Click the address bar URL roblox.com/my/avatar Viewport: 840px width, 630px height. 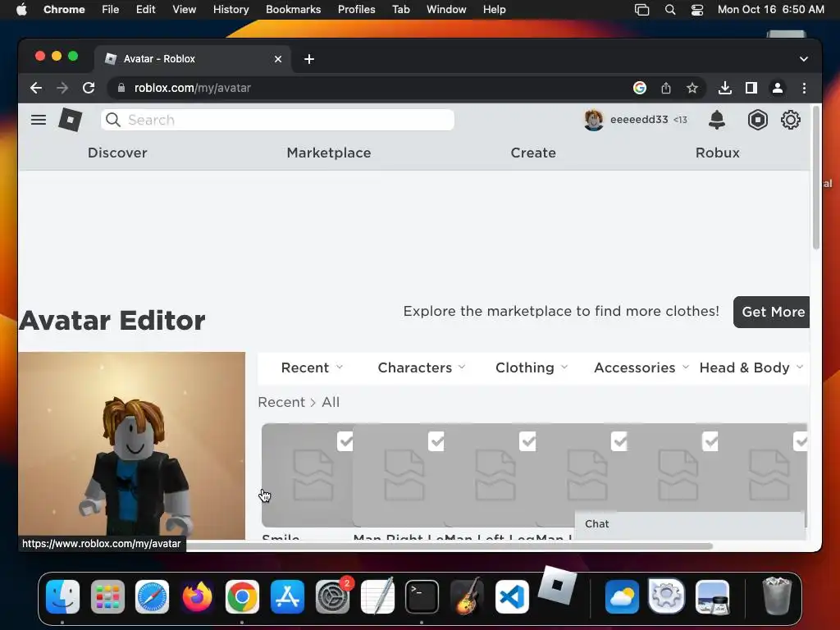click(192, 88)
